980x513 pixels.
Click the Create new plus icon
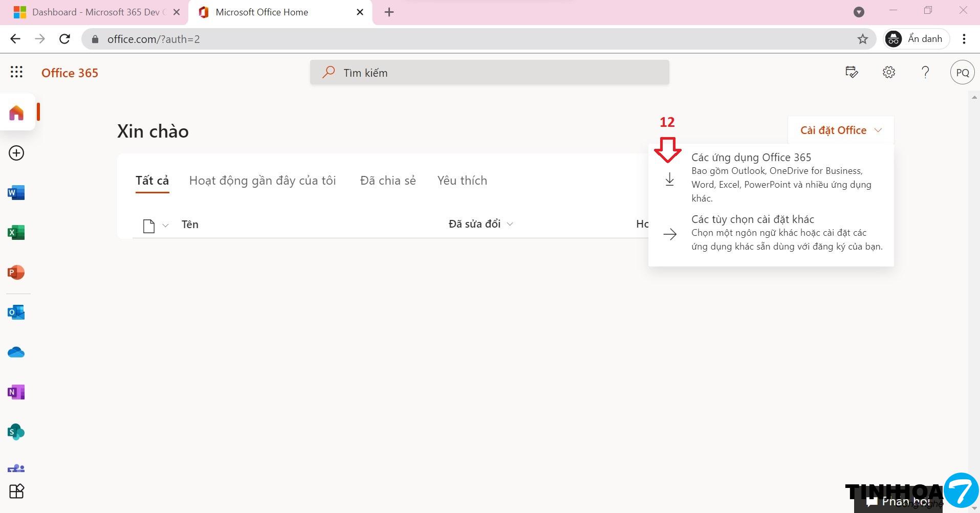click(x=16, y=153)
